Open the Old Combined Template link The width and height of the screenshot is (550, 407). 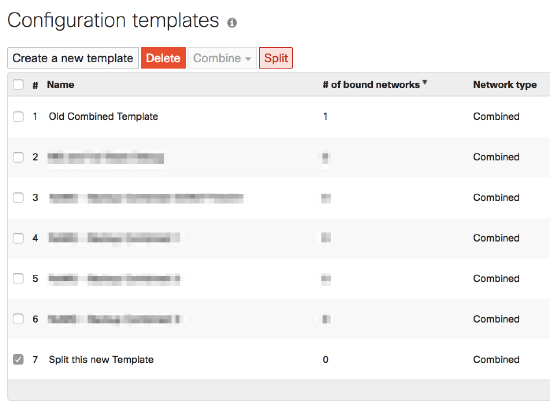(103, 116)
